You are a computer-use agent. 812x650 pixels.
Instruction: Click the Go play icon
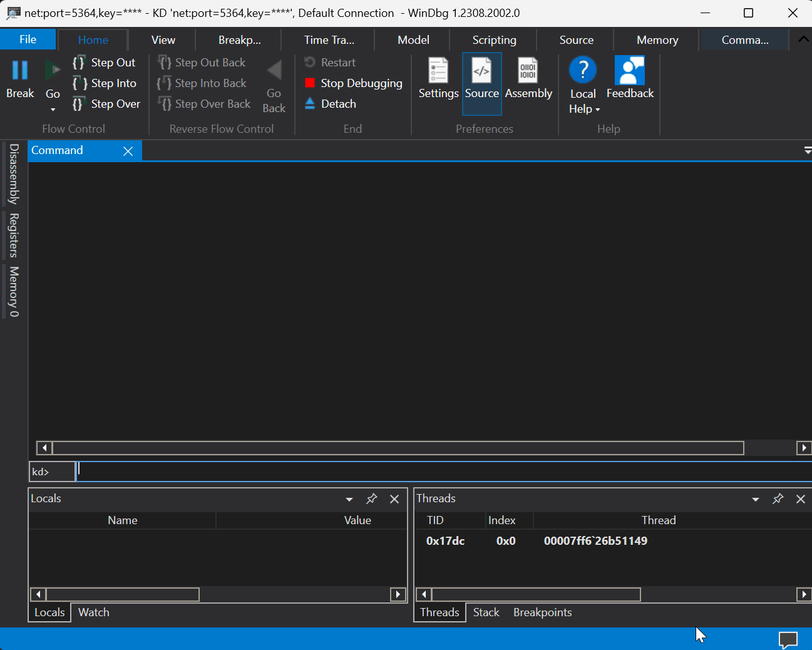tap(53, 70)
